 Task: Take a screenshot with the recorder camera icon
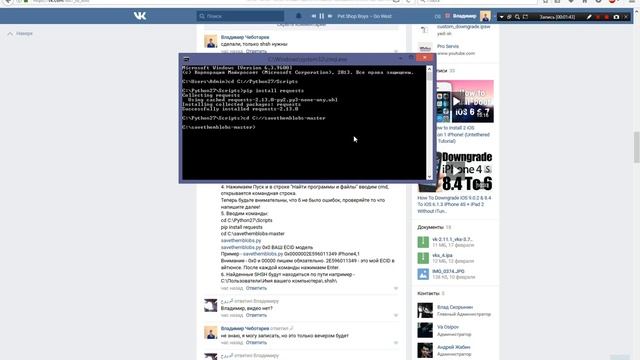pyautogui.click(x=616, y=17)
